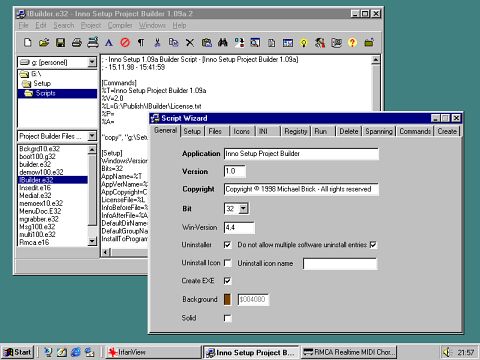Click the script editor scroll up arrow

[x=376, y=60]
